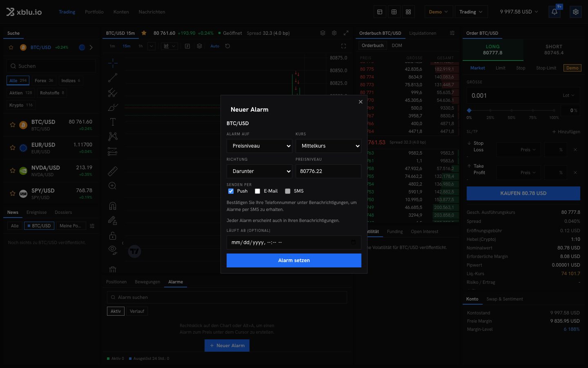This screenshot has width=588, height=368.
Task: Click the Alarm setzen button
Action: 294,260
